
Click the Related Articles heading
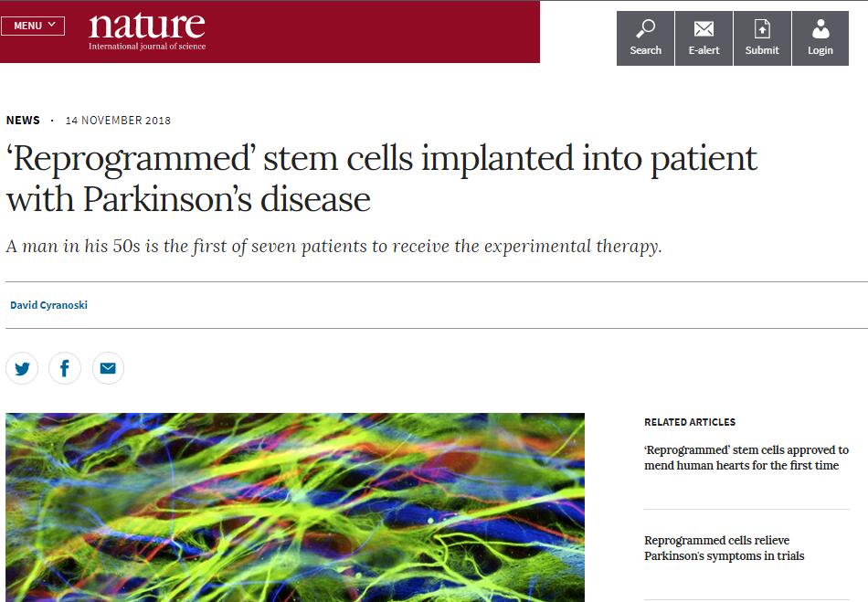click(689, 422)
